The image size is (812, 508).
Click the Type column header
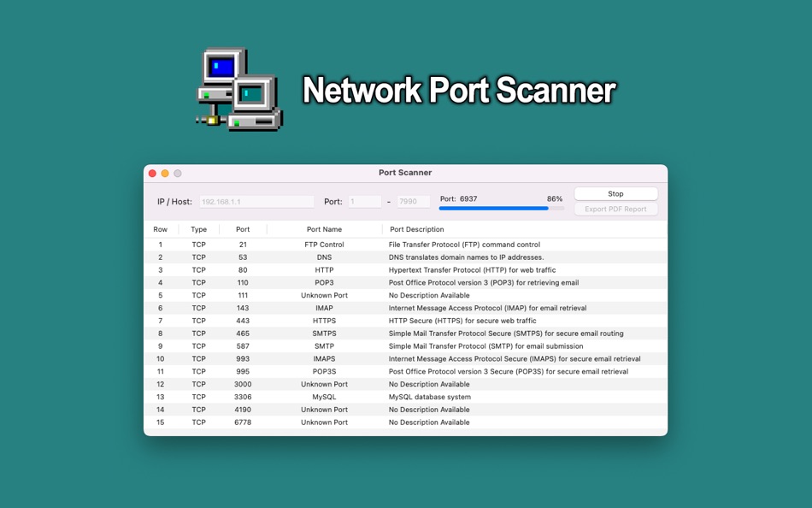pos(198,229)
